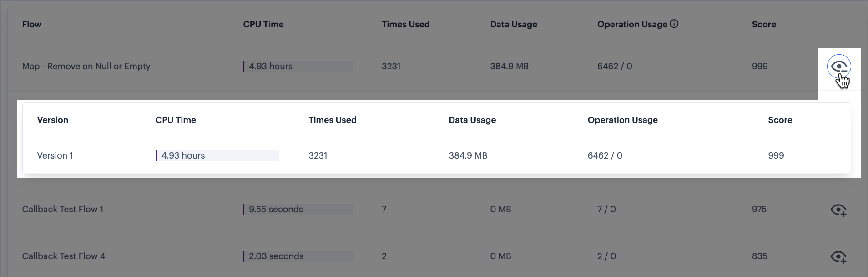Image resolution: width=868 pixels, height=277 pixels.
Task: Select Map - Remove on Null or Empty flow
Action: coord(86,67)
